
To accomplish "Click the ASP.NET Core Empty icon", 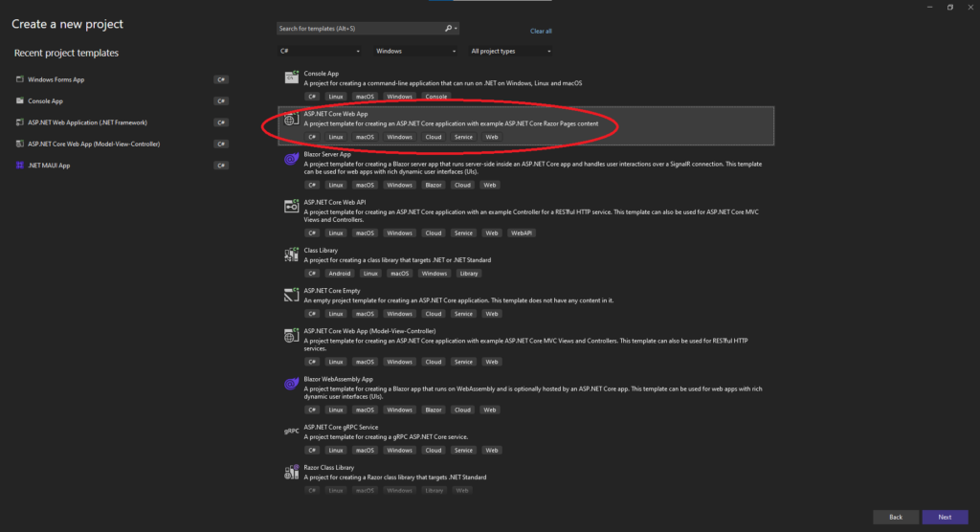I will tap(291, 295).
